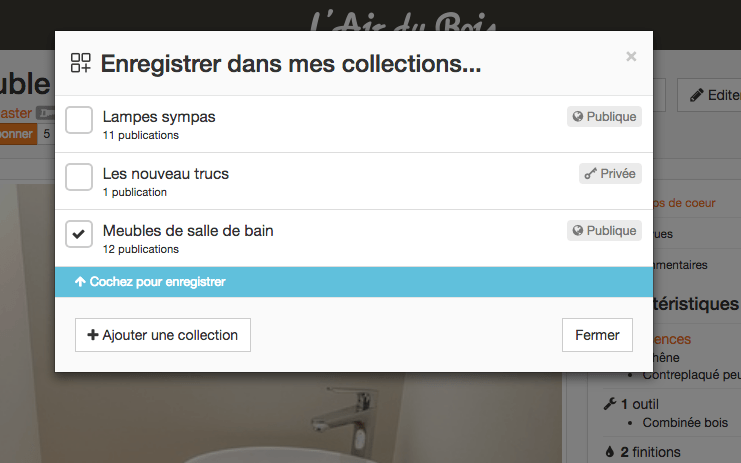Viewport: 741px width, 463px height.
Task: Uncheck Meubles de salle de bain checkbox
Action: (x=79, y=234)
